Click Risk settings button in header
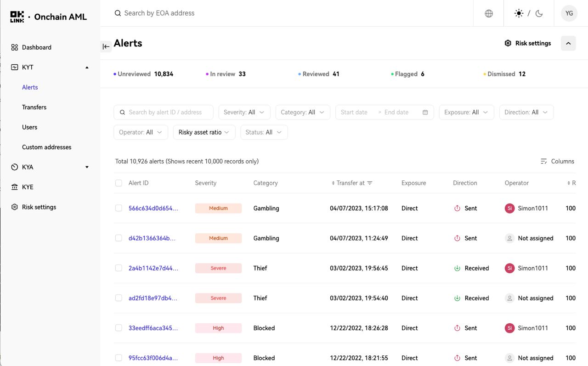Screen dimensions: 588x366 pos(527,43)
